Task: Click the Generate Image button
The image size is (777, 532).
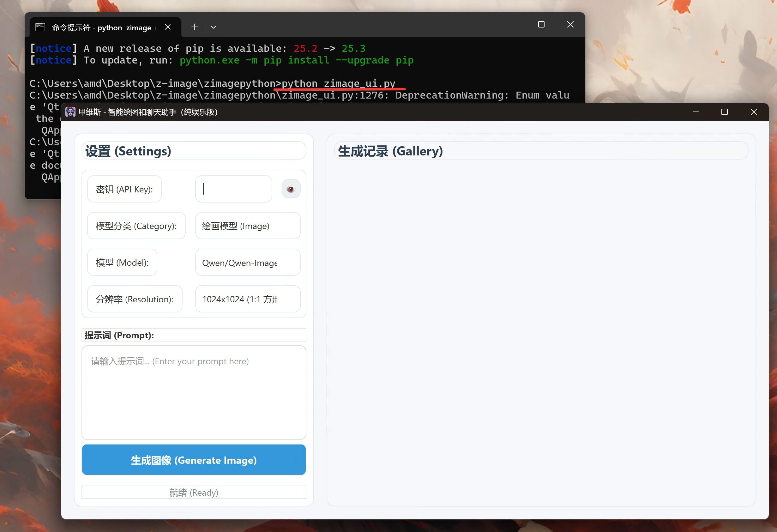Action: click(x=194, y=460)
